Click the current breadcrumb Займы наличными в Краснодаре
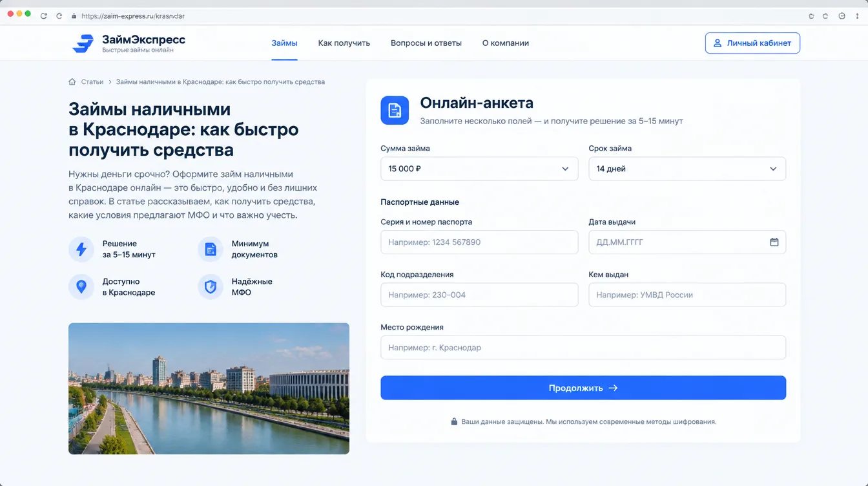Viewport: 868px width, 486px height. tap(220, 82)
